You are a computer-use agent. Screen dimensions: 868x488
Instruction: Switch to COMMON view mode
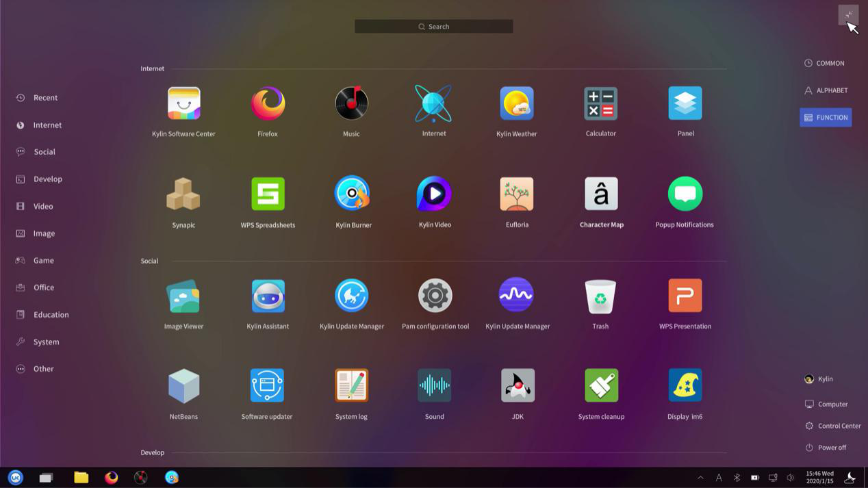(x=825, y=63)
